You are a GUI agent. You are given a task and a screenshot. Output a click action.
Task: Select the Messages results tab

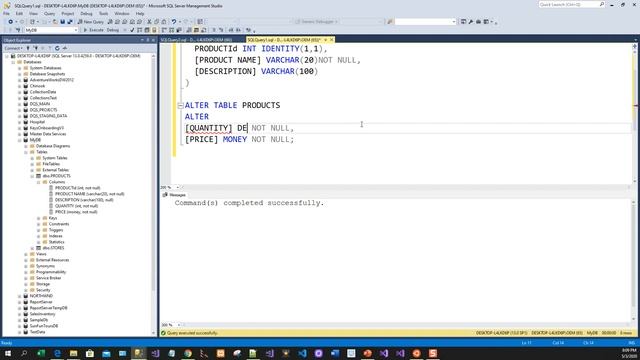pyautogui.click(x=174, y=195)
